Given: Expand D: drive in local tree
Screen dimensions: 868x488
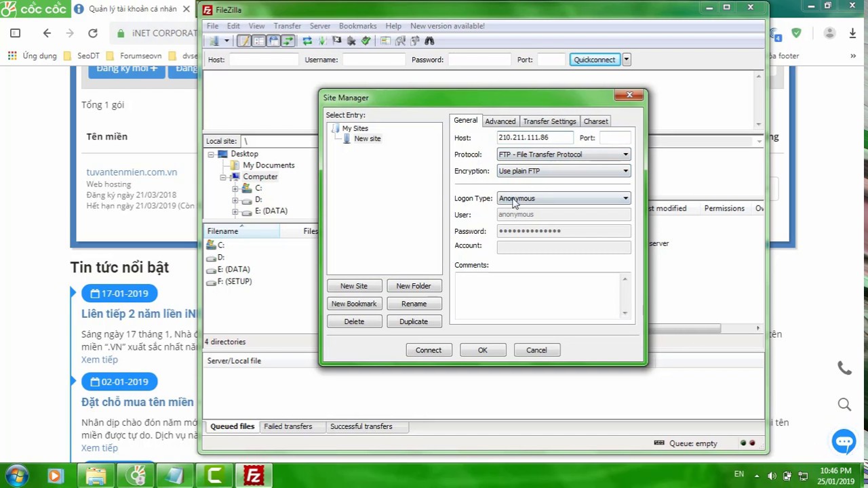Looking at the screenshot, I should pyautogui.click(x=235, y=200).
